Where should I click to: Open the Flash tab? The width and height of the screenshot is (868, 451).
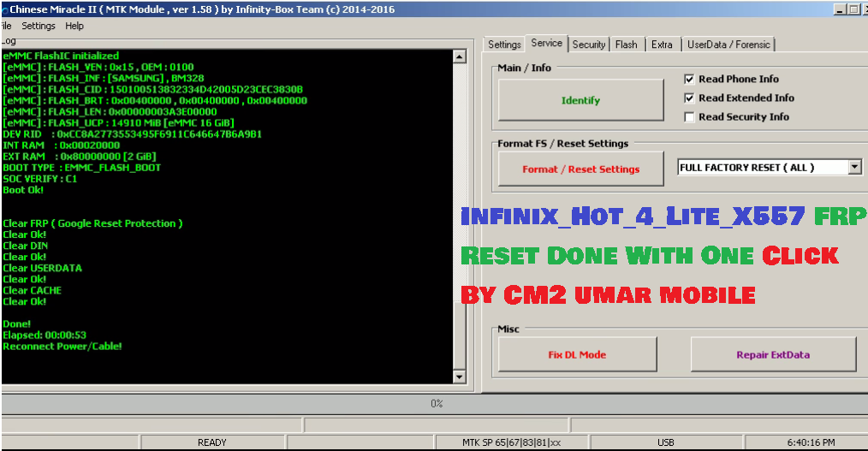tap(626, 45)
